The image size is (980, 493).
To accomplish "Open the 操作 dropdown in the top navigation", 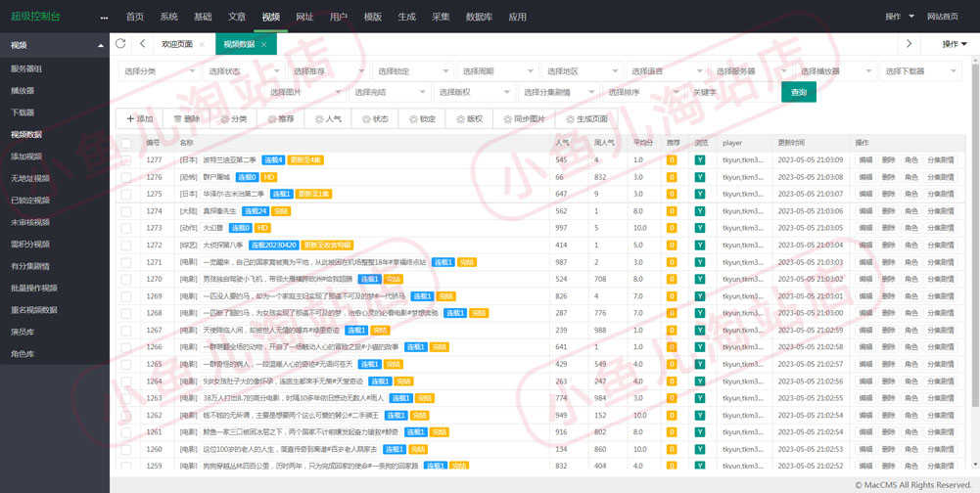I will (900, 17).
